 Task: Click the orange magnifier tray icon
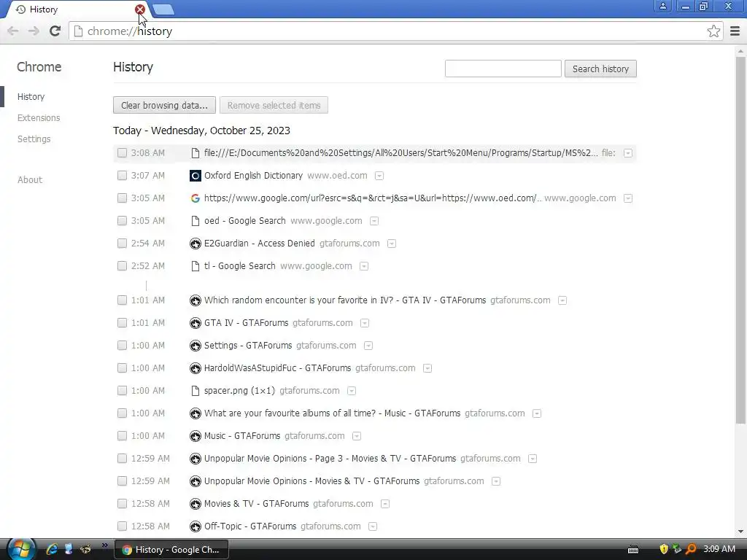tap(690, 549)
